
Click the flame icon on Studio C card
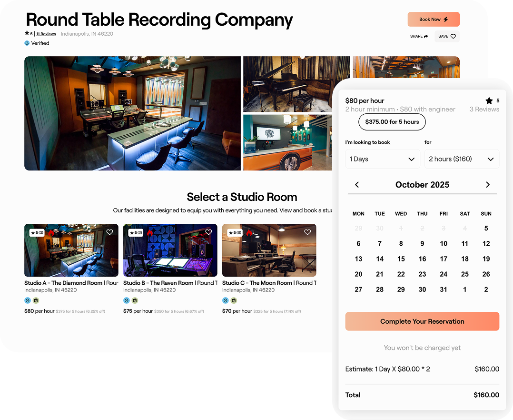coord(249,233)
